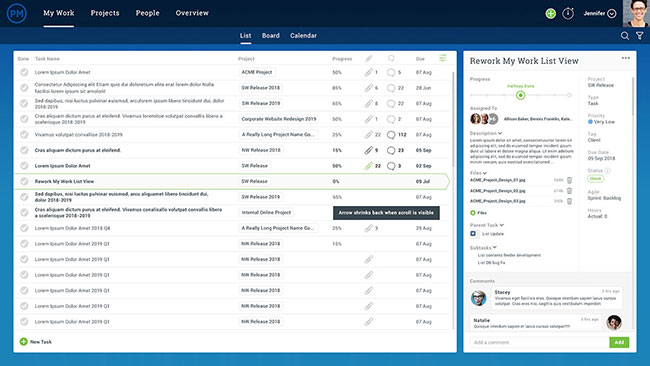The width and height of the screenshot is (650, 366).
Task: Open the column settings icon in list header
Action: tap(443, 58)
